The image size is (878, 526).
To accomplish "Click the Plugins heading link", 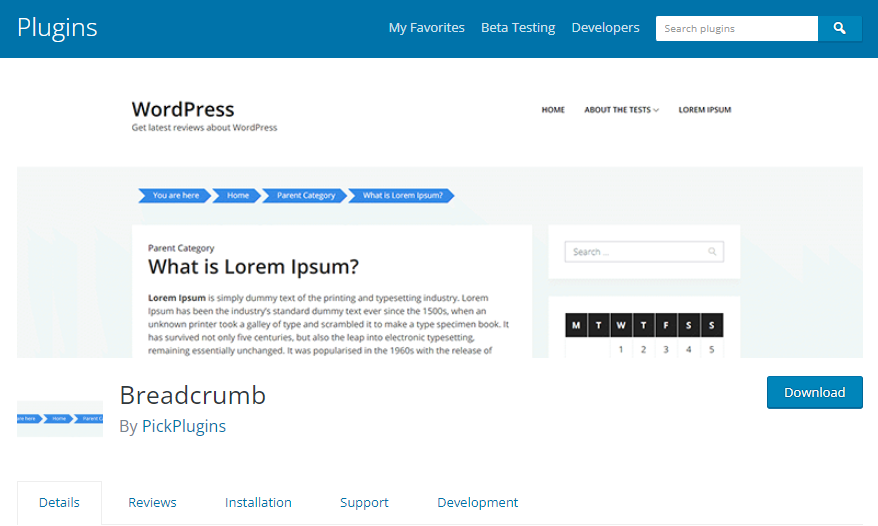I will pos(57,27).
